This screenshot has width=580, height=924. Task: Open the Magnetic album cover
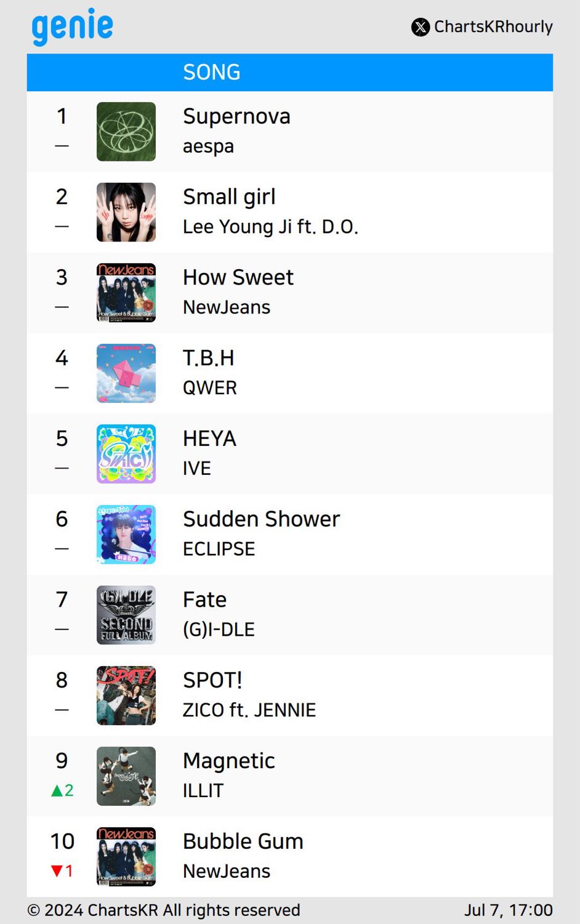pyautogui.click(x=126, y=776)
